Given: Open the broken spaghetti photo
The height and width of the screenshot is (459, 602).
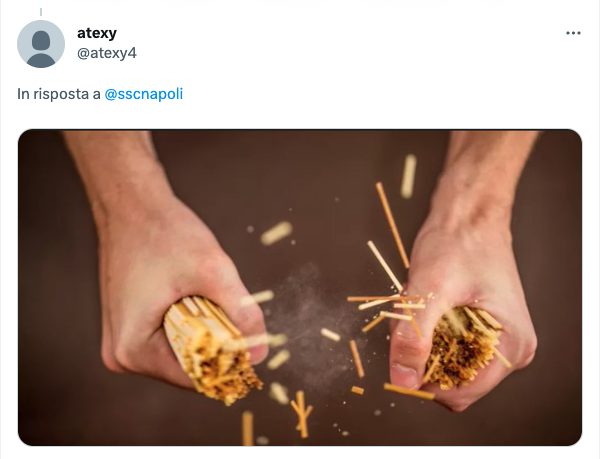Looking at the screenshot, I should (x=300, y=287).
